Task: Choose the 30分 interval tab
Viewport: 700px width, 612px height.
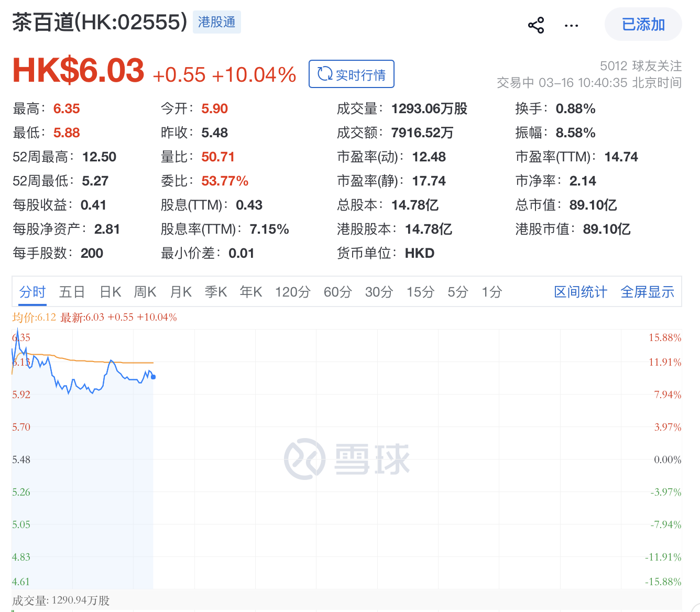Action: coord(379,292)
